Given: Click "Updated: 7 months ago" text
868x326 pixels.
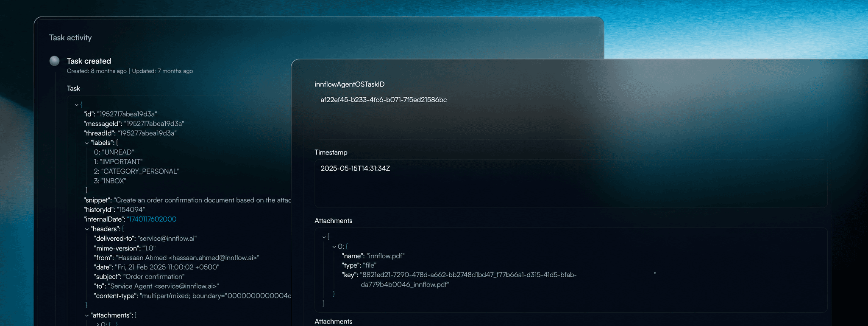Looking at the screenshot, I should tap(162, 71).
